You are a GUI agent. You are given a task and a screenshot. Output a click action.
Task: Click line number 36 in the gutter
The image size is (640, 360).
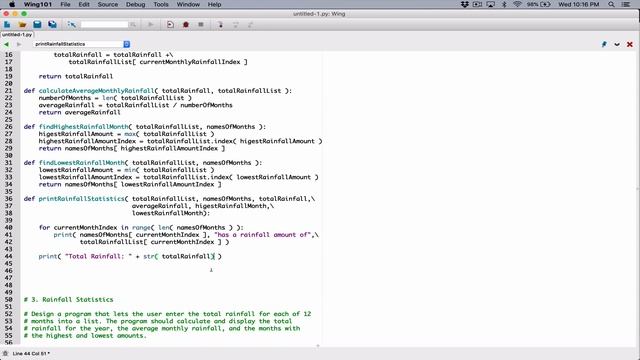[8, 199]
